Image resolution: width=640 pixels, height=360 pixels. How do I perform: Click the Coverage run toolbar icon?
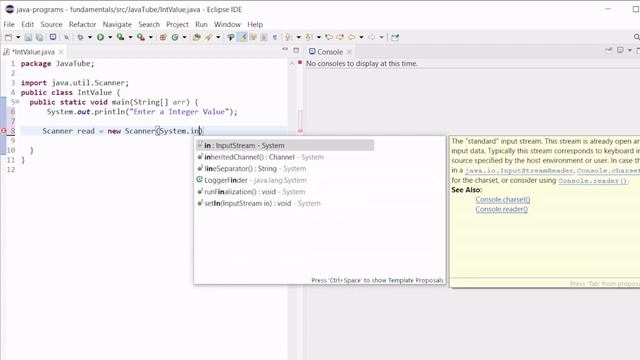120,37
